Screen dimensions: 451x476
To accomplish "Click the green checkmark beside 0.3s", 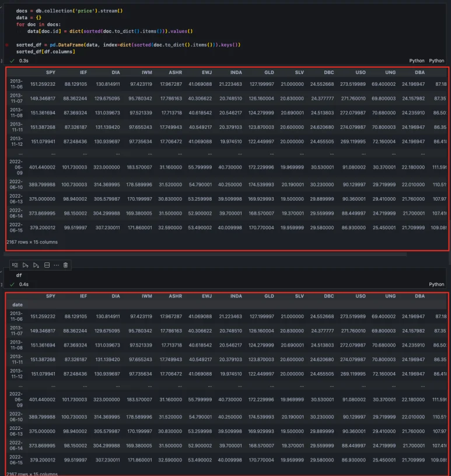I will pos(12,61).
